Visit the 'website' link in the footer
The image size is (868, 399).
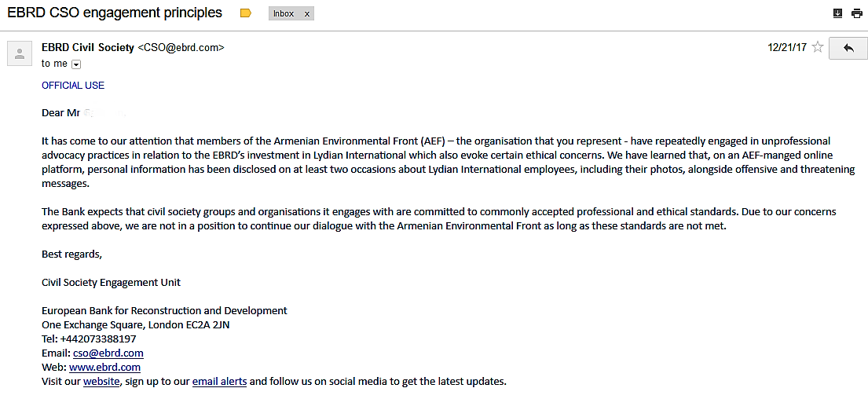(x=101, y=381)
